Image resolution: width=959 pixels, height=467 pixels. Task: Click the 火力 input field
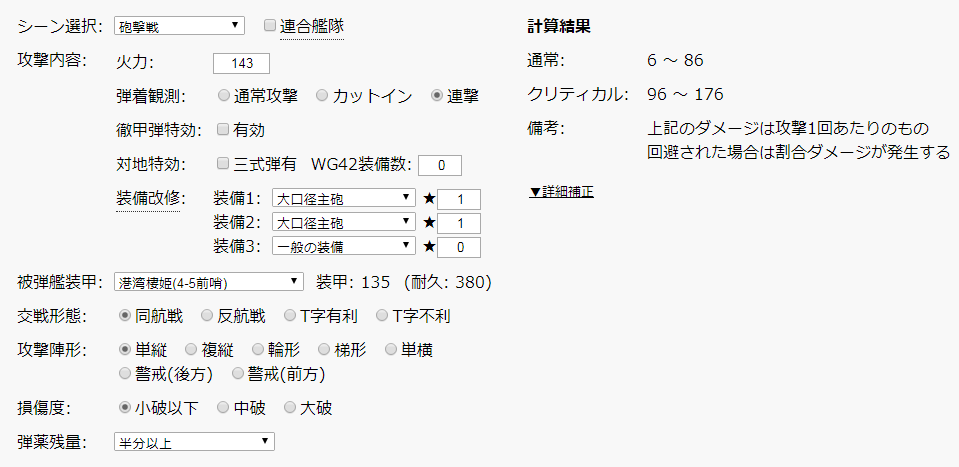coord(241,63)
